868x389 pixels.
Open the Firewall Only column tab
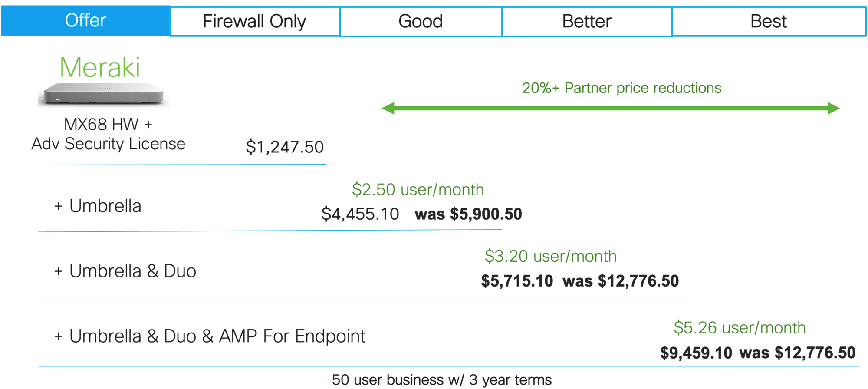[x=255, y=21]
